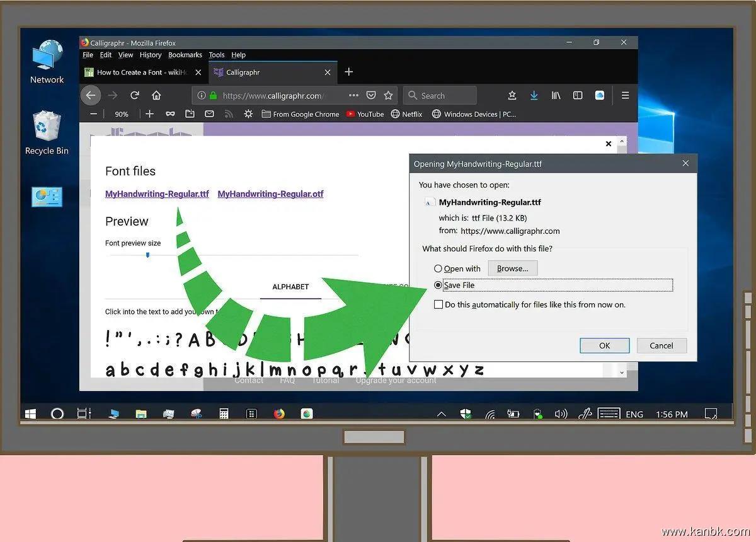The image size is (756, 542).
Task: Select the Open with radio button
Action: point(438,268)
